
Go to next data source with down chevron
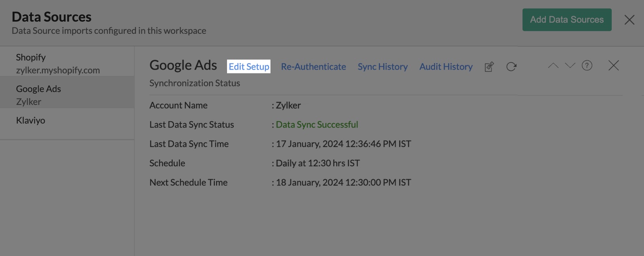pyautogui.click(x=570, y=66)
